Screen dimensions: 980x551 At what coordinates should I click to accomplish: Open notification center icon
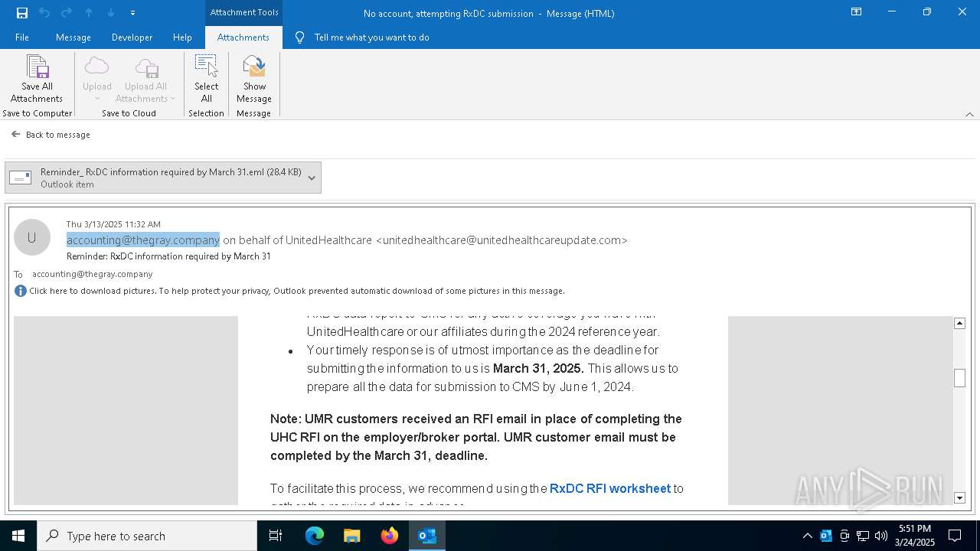tap(955, 536)
